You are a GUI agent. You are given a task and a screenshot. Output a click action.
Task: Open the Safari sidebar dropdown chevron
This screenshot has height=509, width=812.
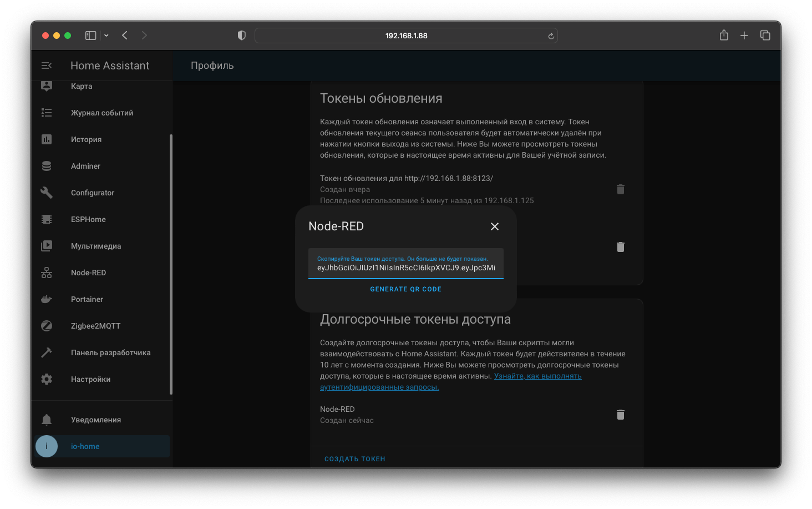[105, 35]
